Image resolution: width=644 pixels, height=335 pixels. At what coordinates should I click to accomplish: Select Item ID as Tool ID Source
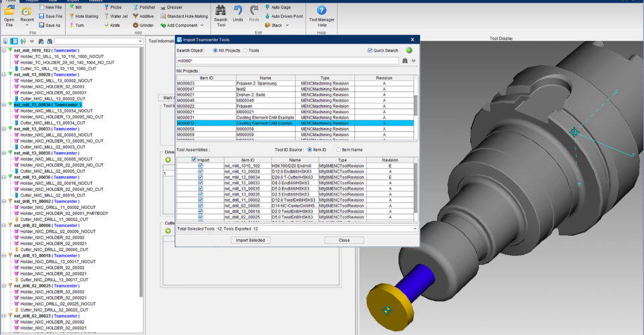pos(310,149)
